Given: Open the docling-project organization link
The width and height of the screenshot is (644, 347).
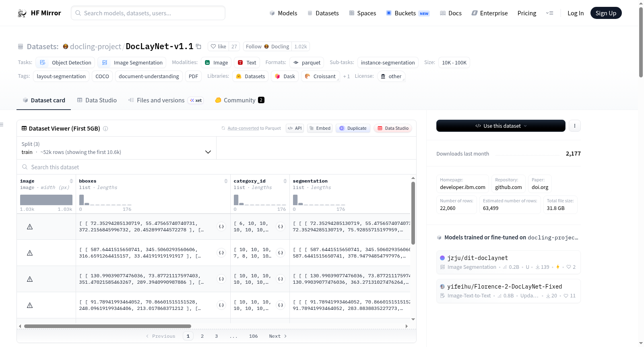Looking at the screenshot, I should [x=95, y=46].
